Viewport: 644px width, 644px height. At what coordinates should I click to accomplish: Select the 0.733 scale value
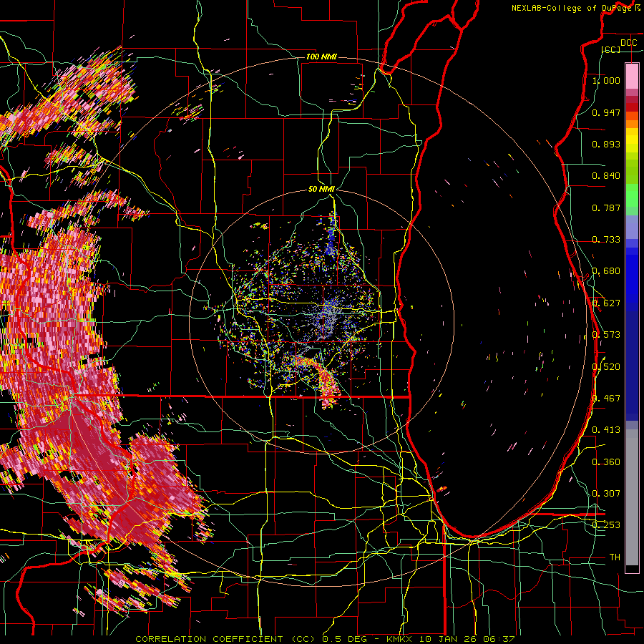[606, 240]
